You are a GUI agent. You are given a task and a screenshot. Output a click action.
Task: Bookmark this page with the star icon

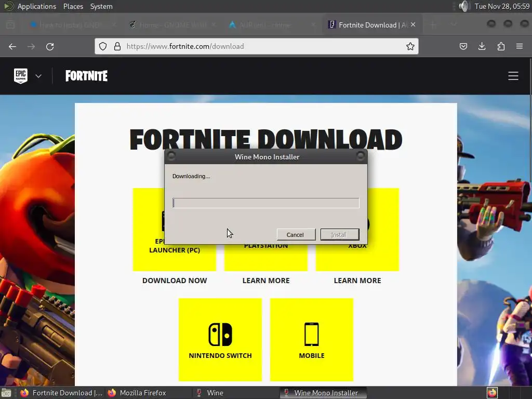coord(410,46)
